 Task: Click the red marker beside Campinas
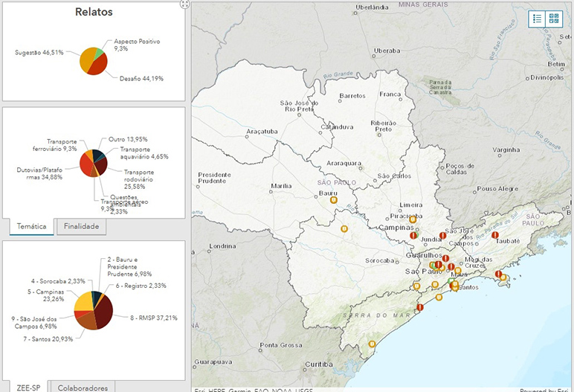click(413, 235)
